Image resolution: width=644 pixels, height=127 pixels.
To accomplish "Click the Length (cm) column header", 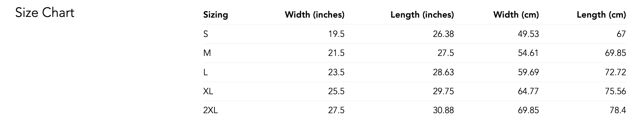I will [x=601, y=15].
